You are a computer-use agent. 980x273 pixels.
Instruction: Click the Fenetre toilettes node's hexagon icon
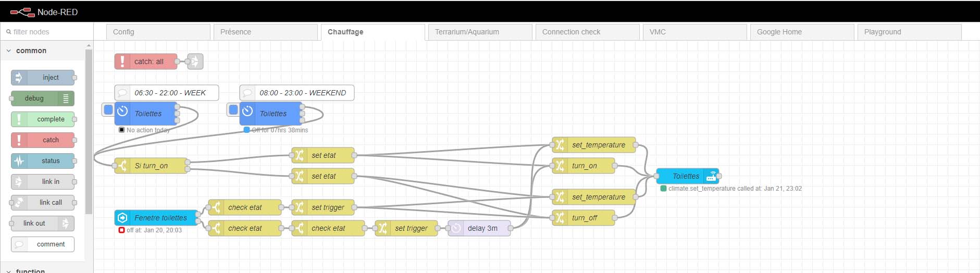122,218
